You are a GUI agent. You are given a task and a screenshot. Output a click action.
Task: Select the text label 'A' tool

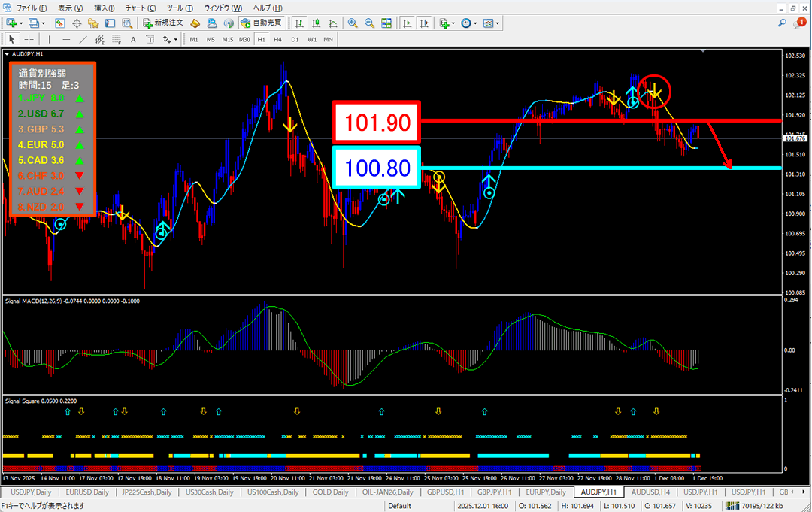click(133, 39)
